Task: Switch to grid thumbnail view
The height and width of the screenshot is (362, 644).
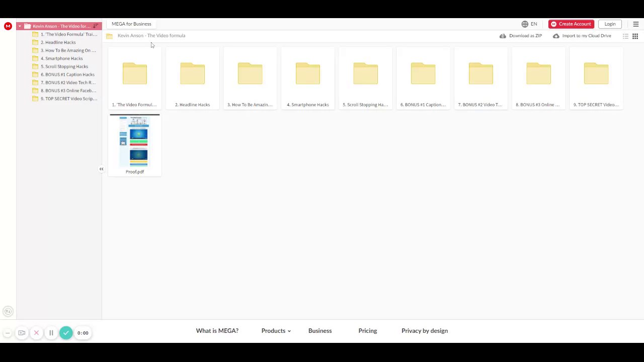Action: [635, 36]
